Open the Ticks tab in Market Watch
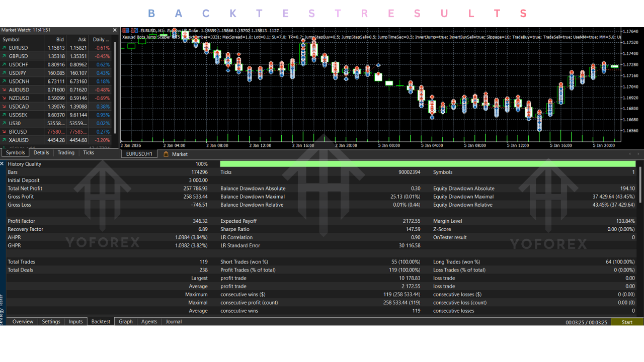The image size is (644, 362). pos(89,153)
